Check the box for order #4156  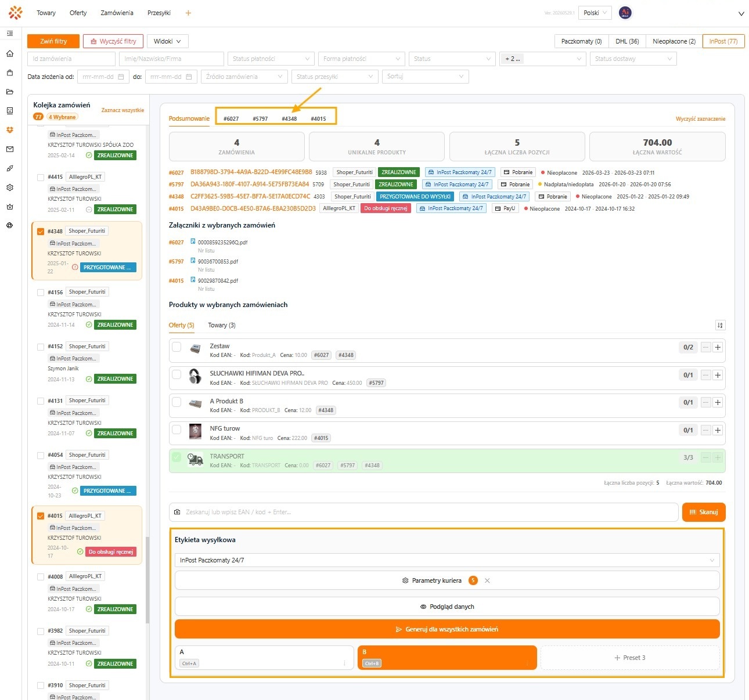[x=41, y=293]
